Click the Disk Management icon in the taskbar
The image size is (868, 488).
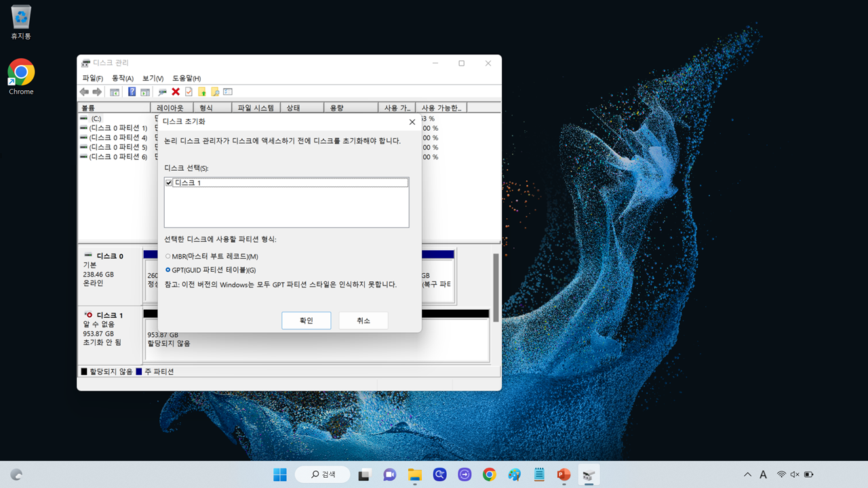point(588,474)
